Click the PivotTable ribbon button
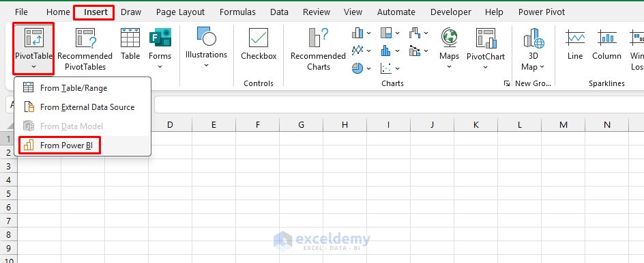 click(33, 49)
